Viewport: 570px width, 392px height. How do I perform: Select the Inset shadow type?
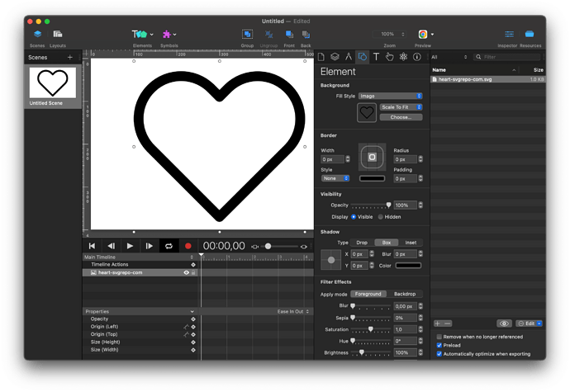[411, 243]
